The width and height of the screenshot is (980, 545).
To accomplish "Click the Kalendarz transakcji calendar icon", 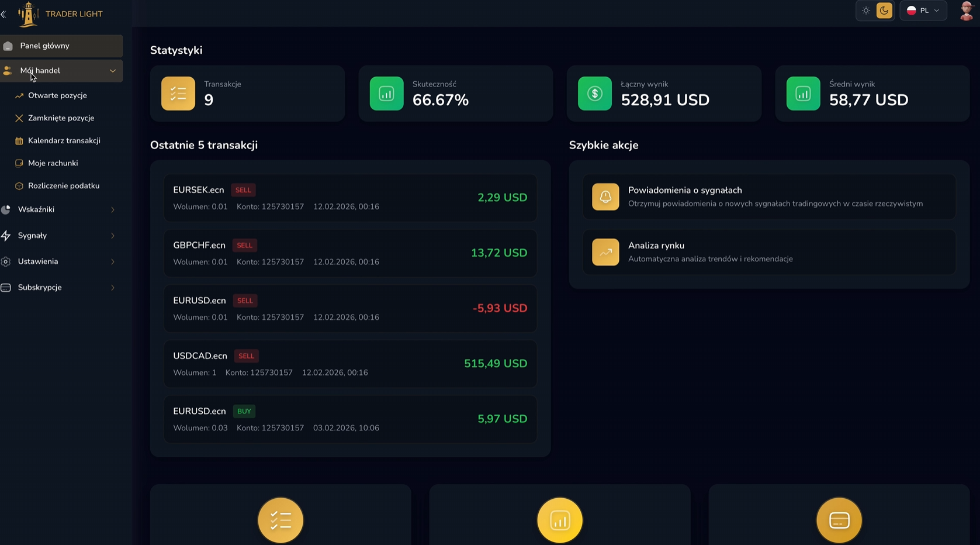I will (19, 140).
